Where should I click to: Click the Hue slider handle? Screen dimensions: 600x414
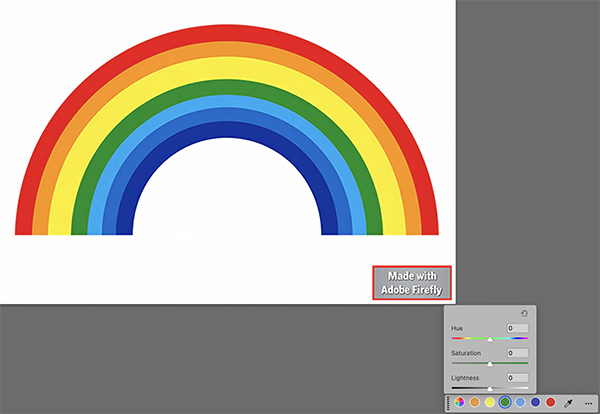489,339
